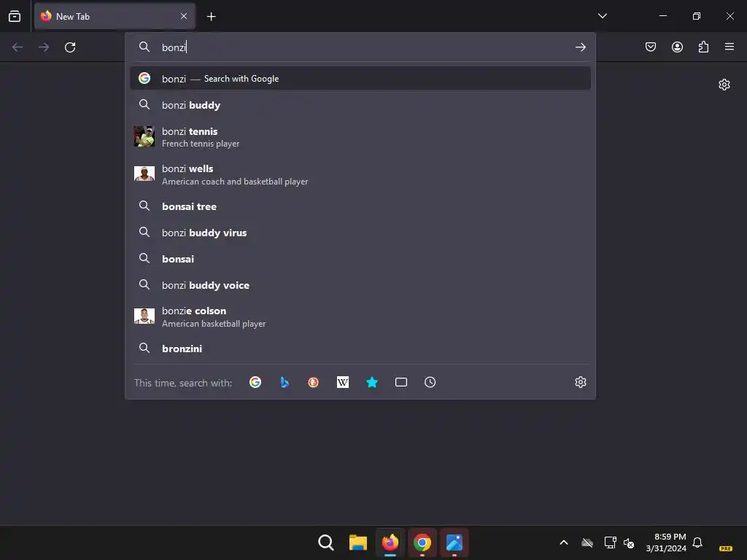Screen dimensions: 747x560
Task: Search open tabs icon
Action: [401, 382]
